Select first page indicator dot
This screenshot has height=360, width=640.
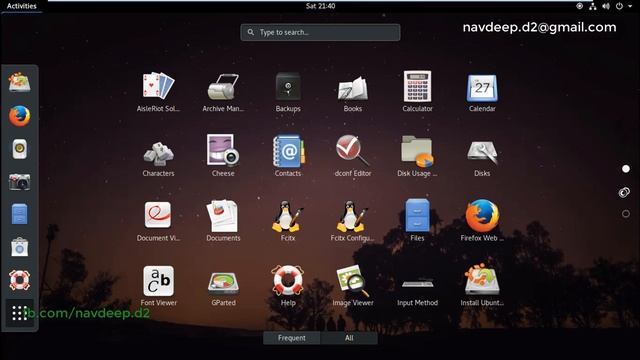tap(626, 169)
